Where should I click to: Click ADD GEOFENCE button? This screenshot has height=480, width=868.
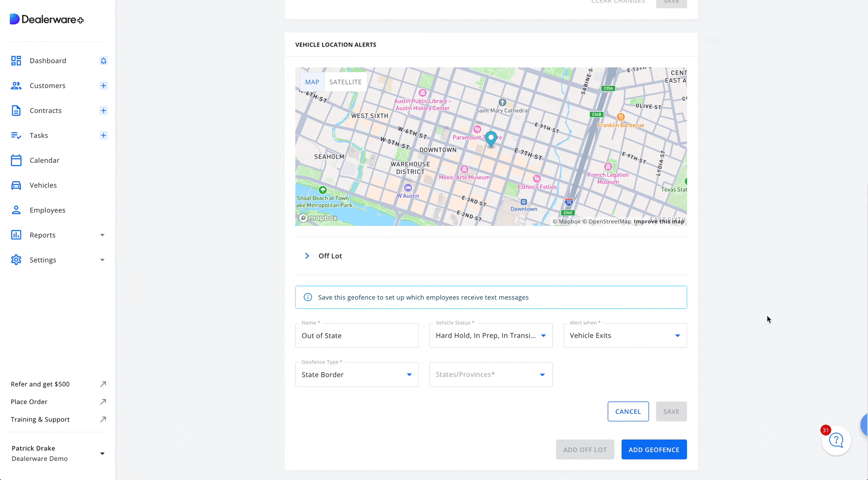click(654, 450)
